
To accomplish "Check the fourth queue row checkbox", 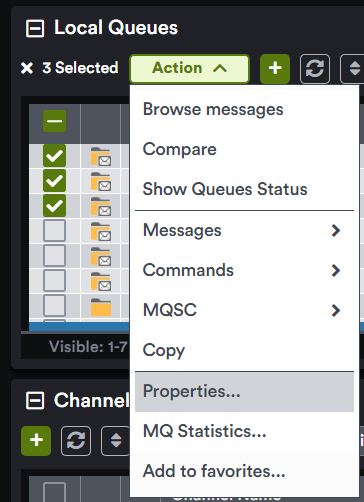I will point(54,230).
